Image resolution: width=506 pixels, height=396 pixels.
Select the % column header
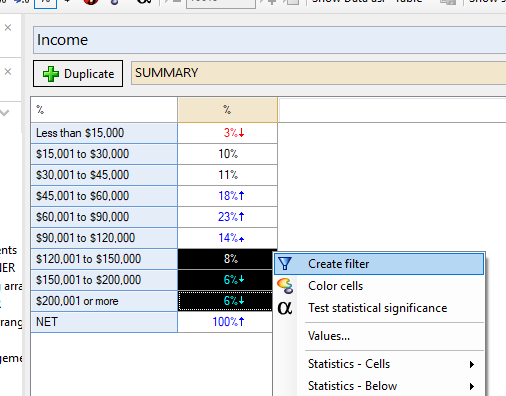coord(227,110)
